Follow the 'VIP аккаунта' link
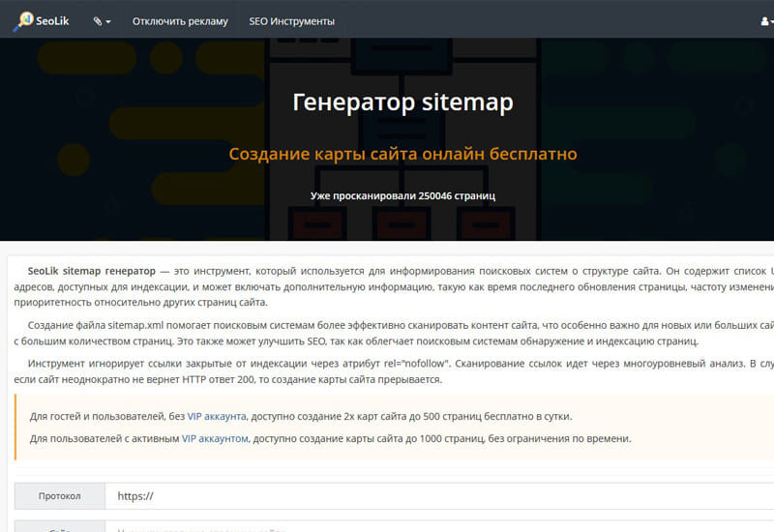This screenshot has width=774, height=532. click(x=217, y=416)
